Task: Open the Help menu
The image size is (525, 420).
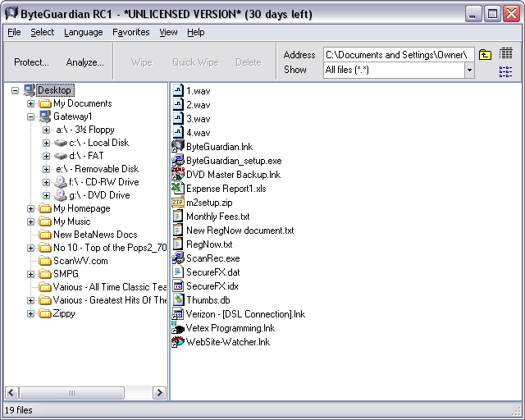Action: 195,32
